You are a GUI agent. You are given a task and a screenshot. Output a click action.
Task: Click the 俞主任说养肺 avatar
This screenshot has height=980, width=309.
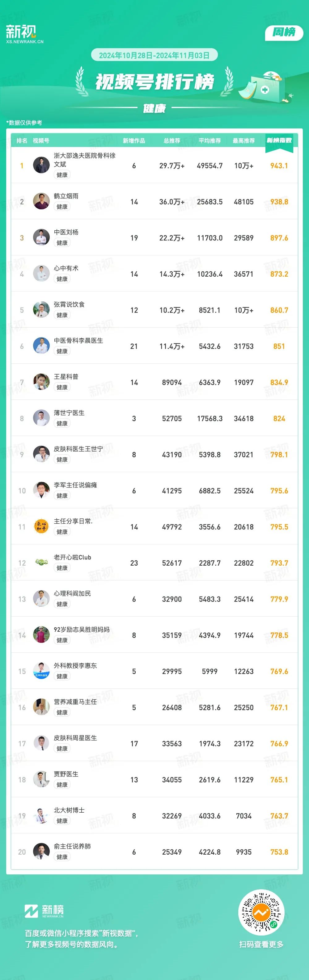pos(41,852)
